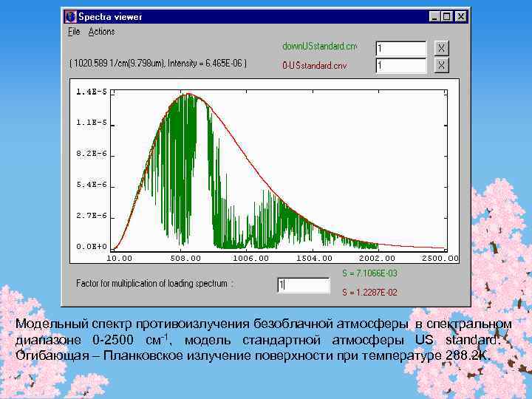
Task: Focus the factor field next to downUSstandard.cnv
Action: [x=400, y=48]
